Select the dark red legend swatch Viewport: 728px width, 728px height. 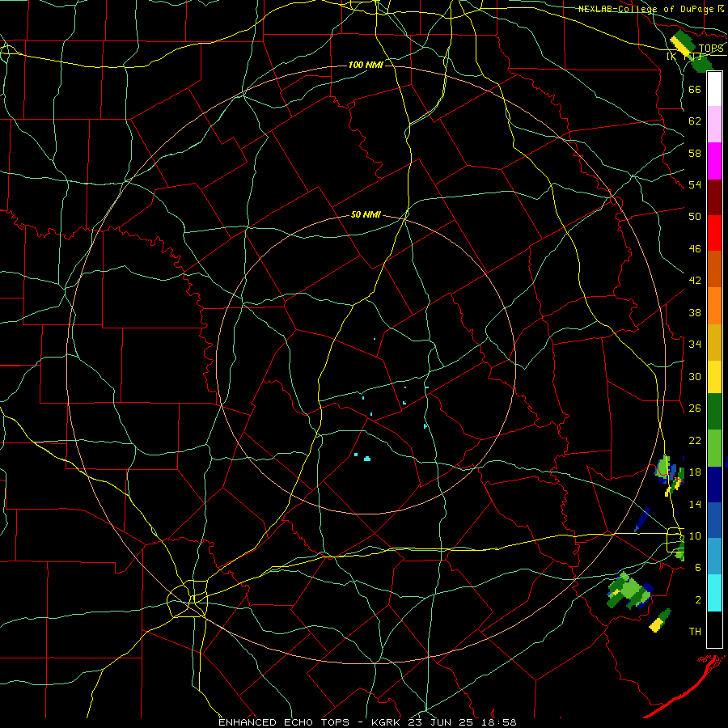(x=714, y=197)
